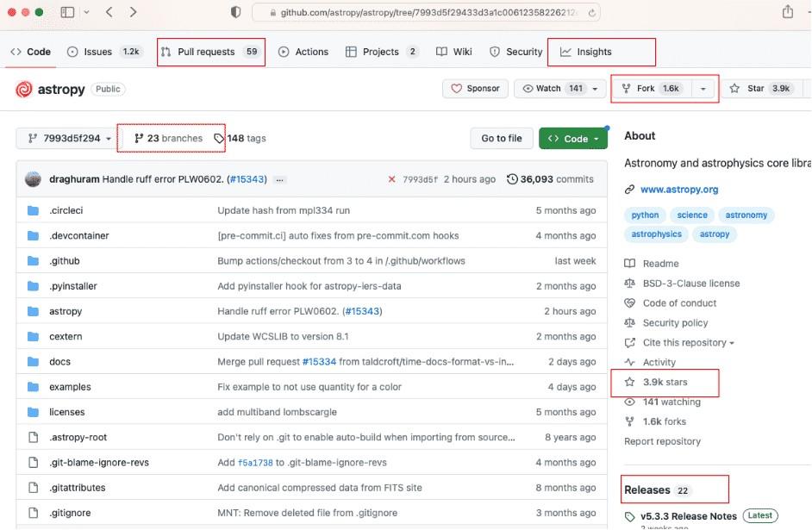Open BSD-3-Clause license link
Viewport: 812px width, 530px height.
click(x=690, y=284)
